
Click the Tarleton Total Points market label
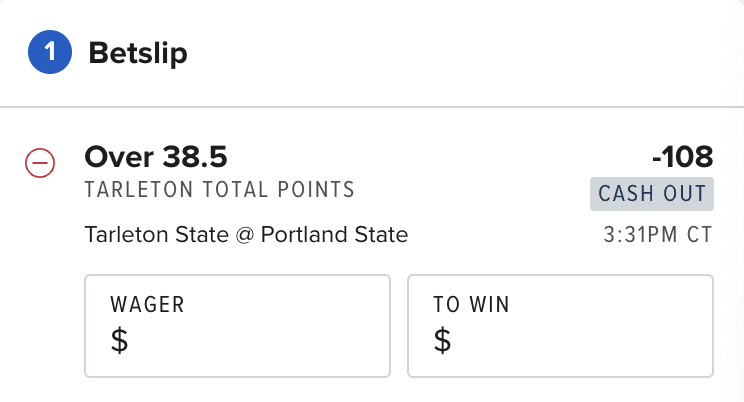point(219,190)
